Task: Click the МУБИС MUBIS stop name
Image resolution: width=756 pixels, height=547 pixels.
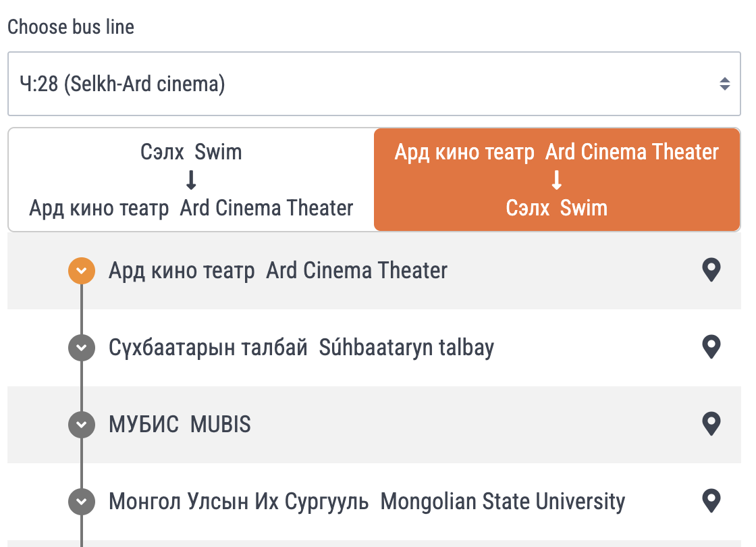Action: point(180,425)
